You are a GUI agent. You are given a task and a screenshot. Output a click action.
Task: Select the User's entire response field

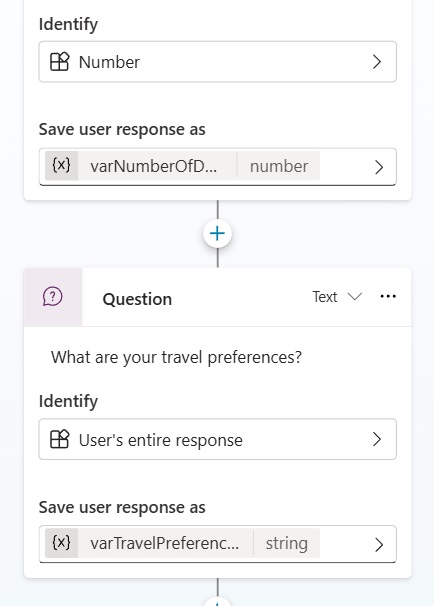tap(218, 439)
